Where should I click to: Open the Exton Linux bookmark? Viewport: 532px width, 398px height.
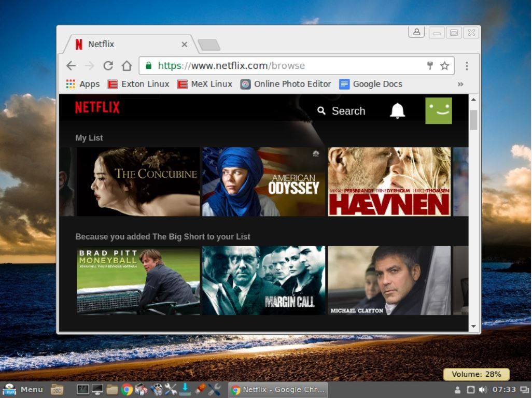(x=138, y=84)
